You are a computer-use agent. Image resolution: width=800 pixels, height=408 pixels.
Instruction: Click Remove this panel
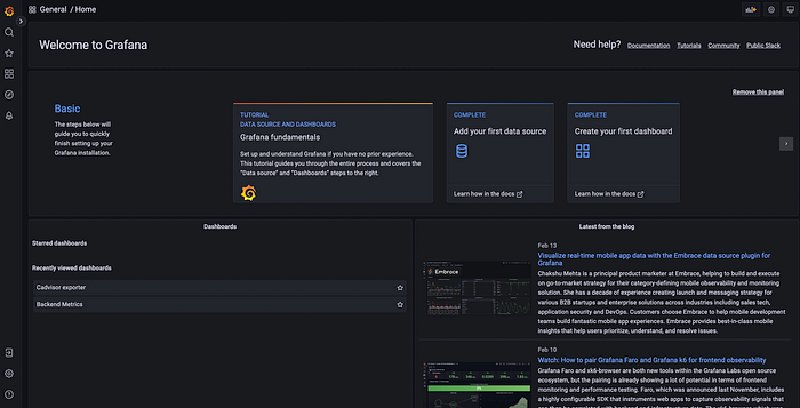[758, 92]
